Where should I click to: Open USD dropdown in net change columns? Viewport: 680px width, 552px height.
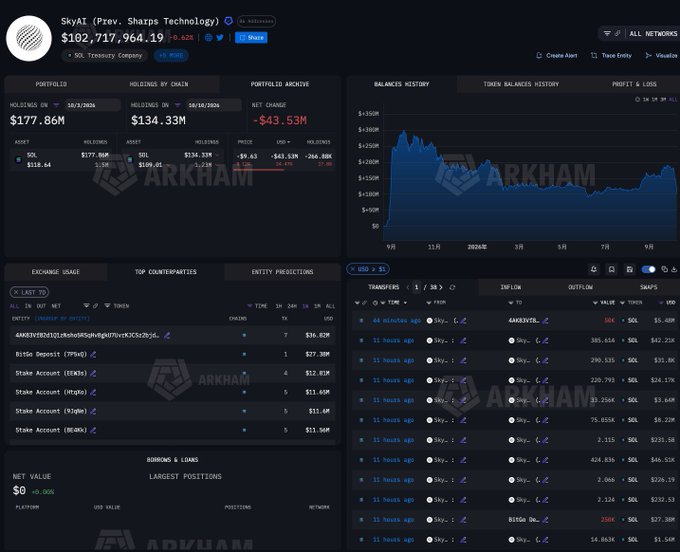coord(283,142)
